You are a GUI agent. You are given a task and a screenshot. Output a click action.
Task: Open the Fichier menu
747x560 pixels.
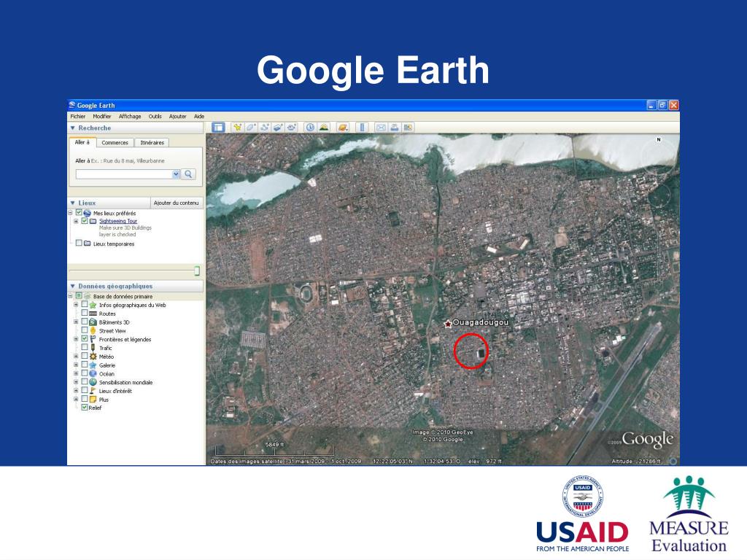point(77,116)
